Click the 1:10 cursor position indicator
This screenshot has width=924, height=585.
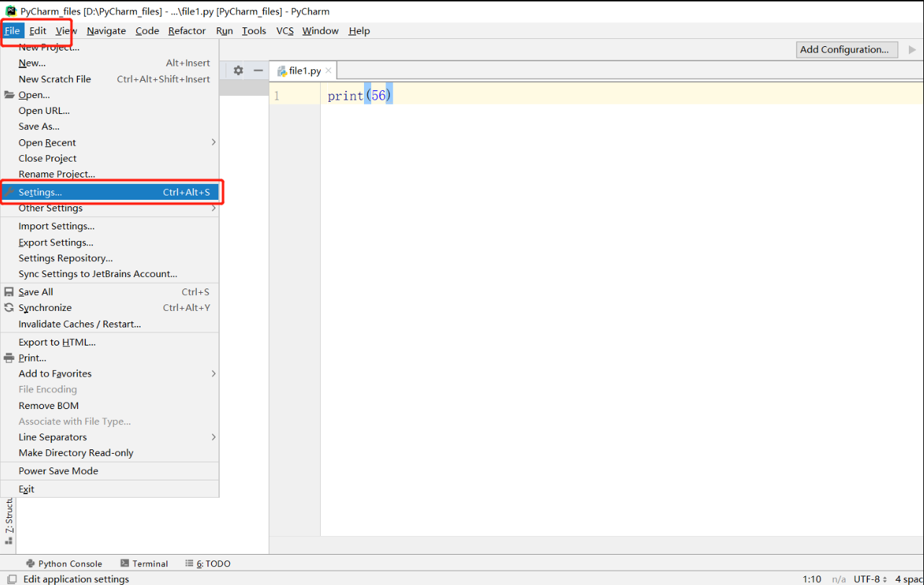[812, 579]
